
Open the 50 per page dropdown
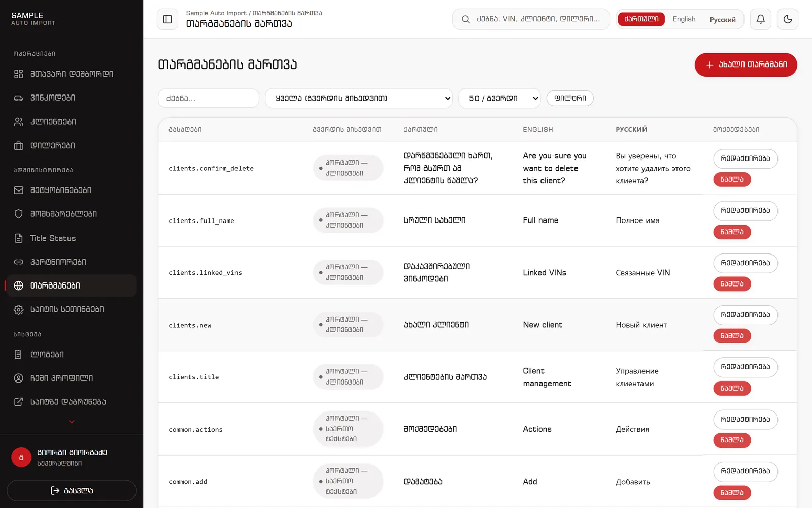[x=499, y=99]
